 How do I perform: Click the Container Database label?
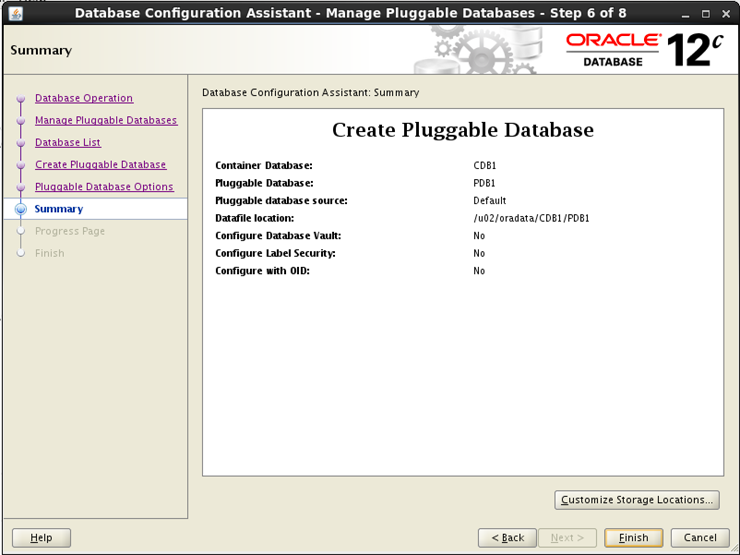[x=264, y=166]
